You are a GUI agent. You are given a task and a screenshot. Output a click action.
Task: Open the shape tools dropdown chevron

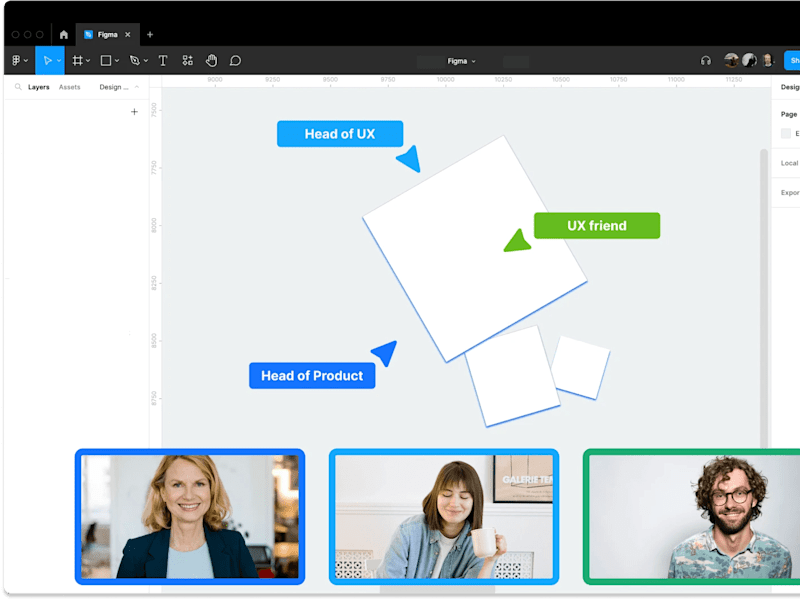point(117,61)
